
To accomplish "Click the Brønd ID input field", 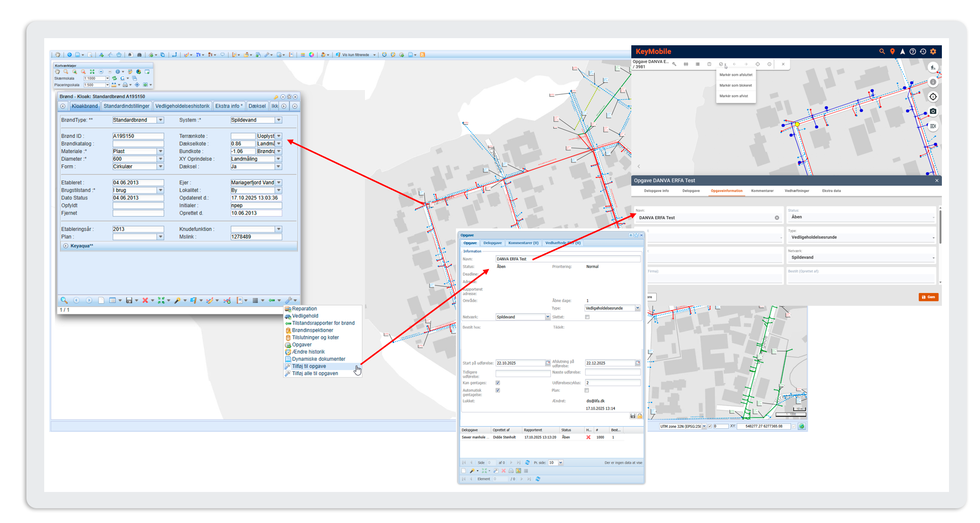I will [138, 136].
